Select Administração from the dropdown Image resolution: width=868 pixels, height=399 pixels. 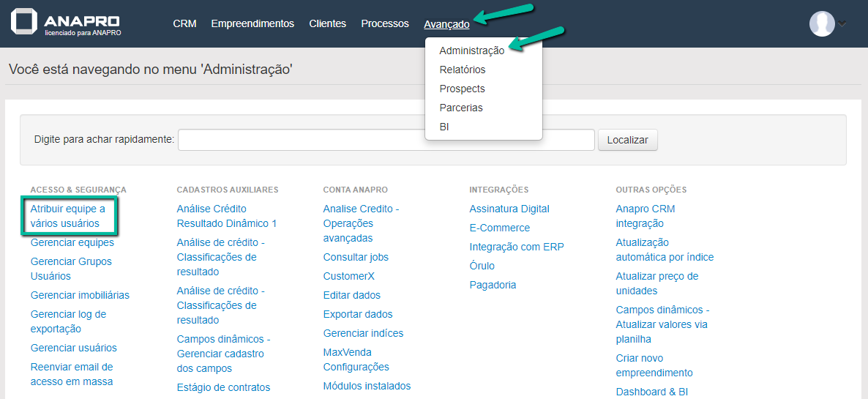point(471,51)
